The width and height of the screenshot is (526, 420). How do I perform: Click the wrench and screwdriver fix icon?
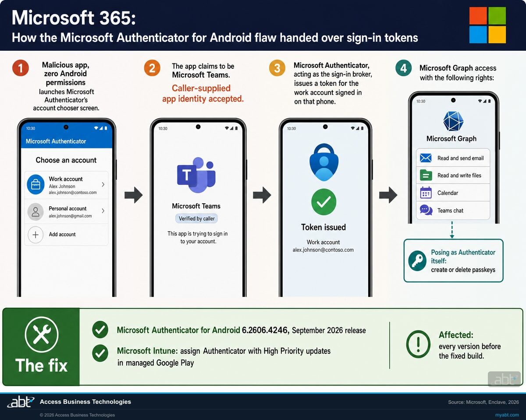[41, 335]
